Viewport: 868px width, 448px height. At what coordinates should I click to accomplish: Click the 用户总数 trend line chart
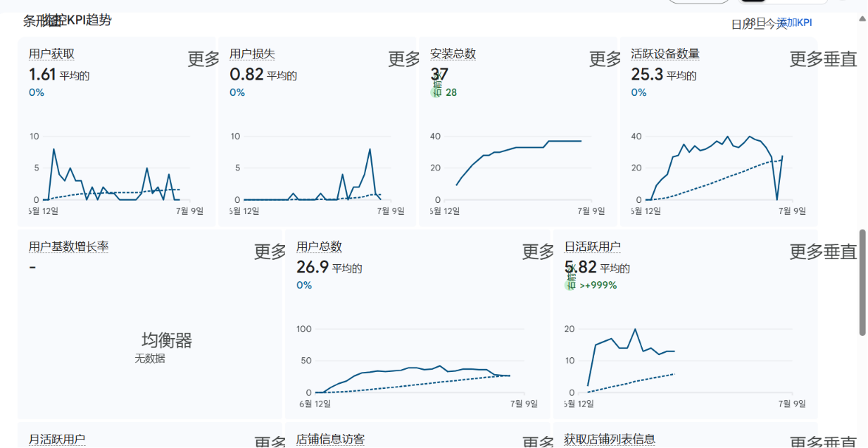[x=417, y=367]
